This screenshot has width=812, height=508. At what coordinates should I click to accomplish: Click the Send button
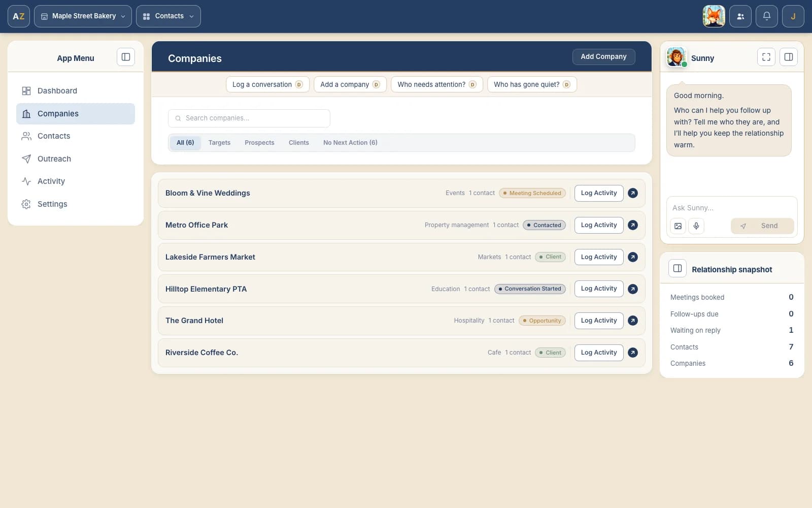coord(762,226)
